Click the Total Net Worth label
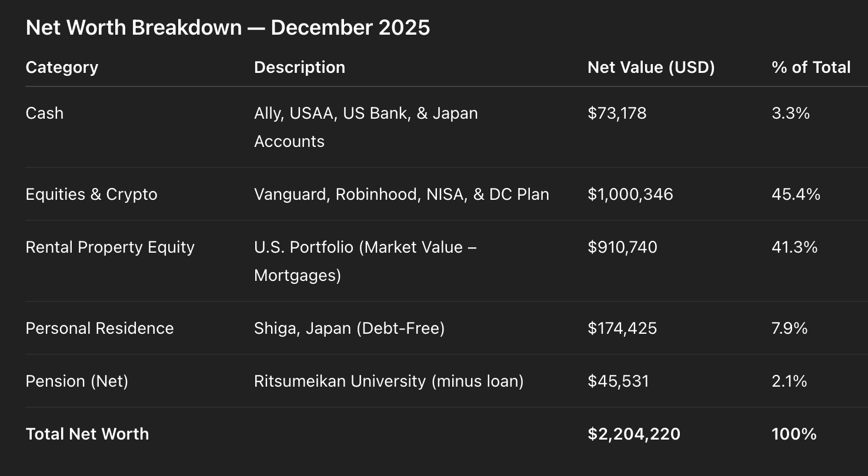The width and height of the screenshot is (868, 476). [x=88, y=434]
